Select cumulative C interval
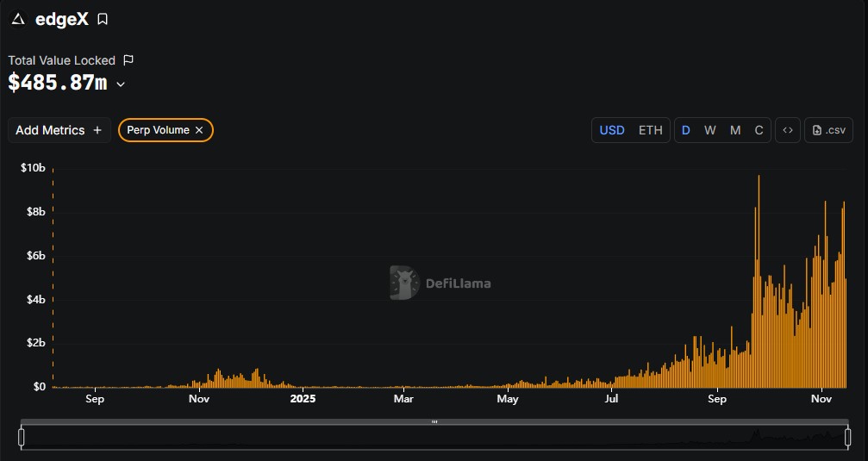The height and width of the screenshot is (461, 868). [759, 130]
